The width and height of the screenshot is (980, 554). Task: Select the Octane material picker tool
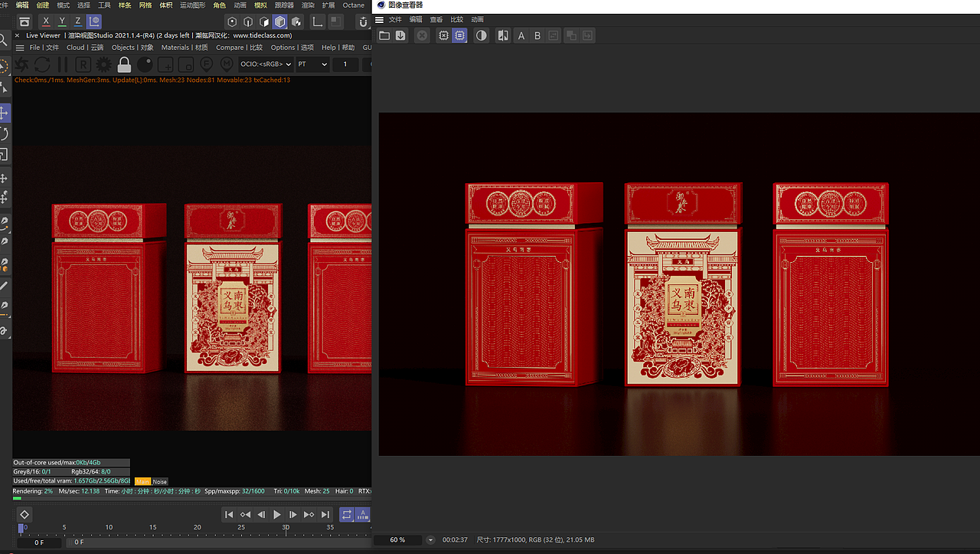[226, 64]
